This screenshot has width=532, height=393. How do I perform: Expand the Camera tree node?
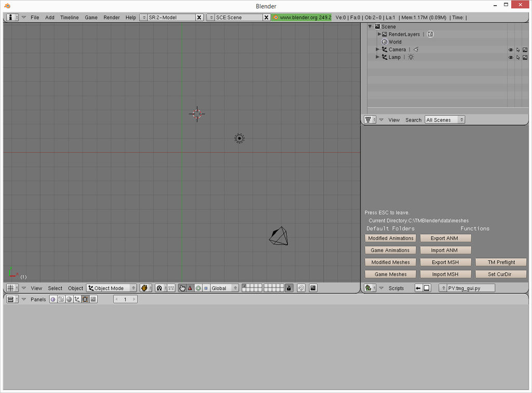tap(378, 49)
